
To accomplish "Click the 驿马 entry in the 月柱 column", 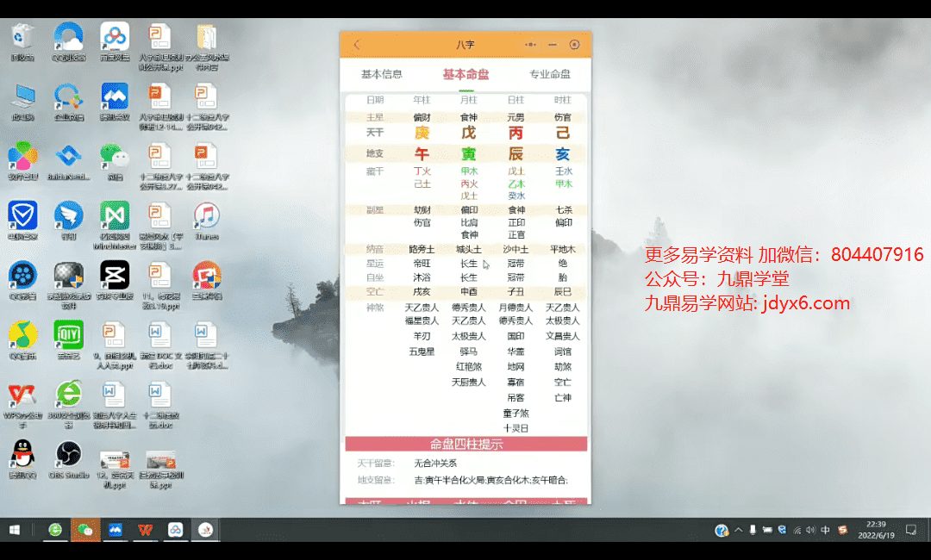I will tap(469, 352).
